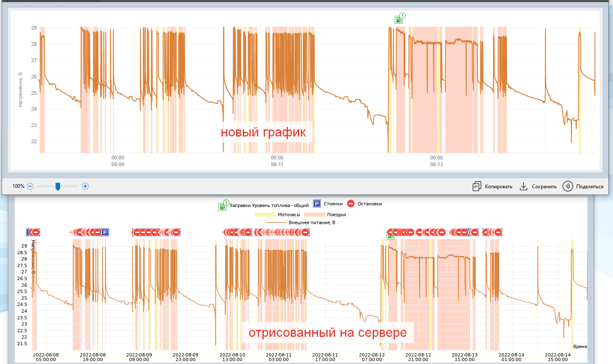Click the blue parking marker near 2022-08-08 19:00

click(x=105, y=232)
